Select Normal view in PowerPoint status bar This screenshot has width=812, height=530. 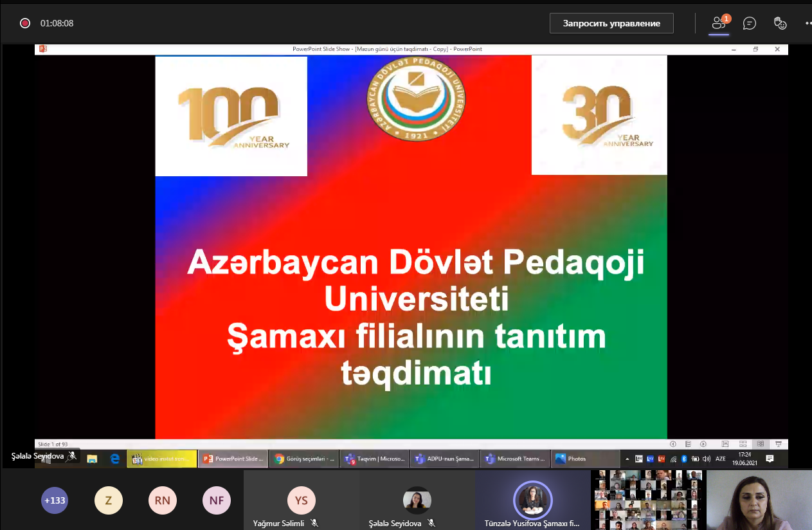[725, 444]
